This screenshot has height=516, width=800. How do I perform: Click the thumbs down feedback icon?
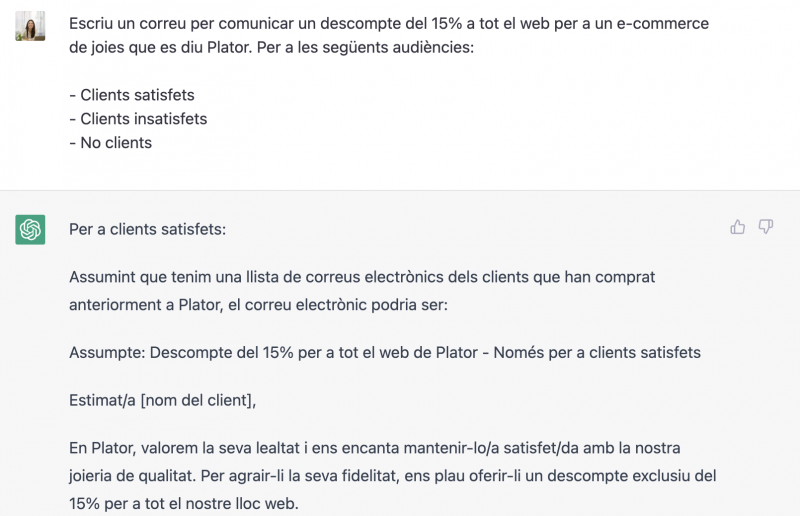(765, 227)
